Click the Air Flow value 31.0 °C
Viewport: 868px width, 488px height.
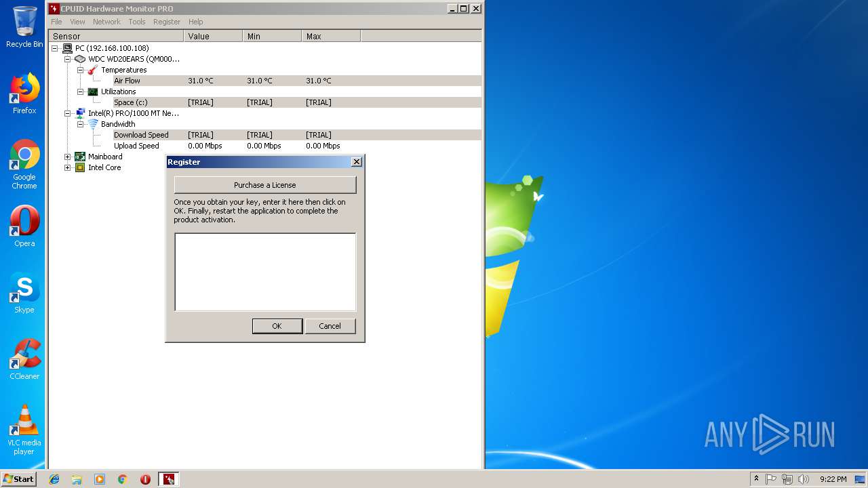click(x=201, y=81)
